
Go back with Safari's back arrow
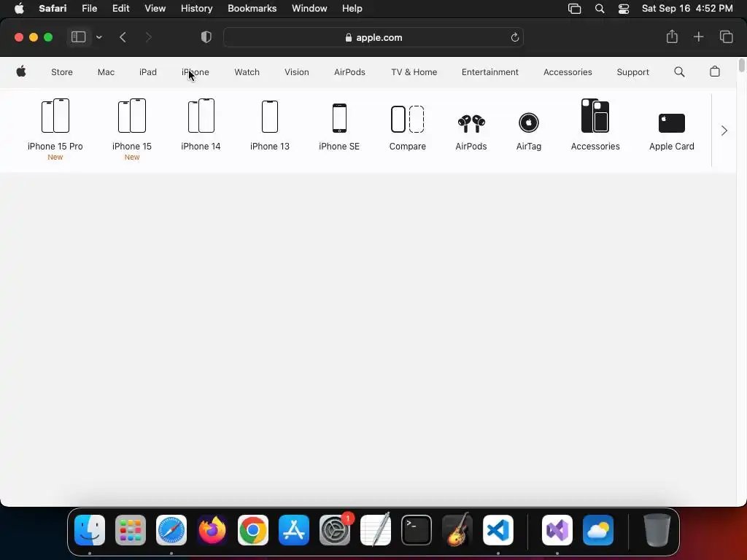tap(123, 37)
